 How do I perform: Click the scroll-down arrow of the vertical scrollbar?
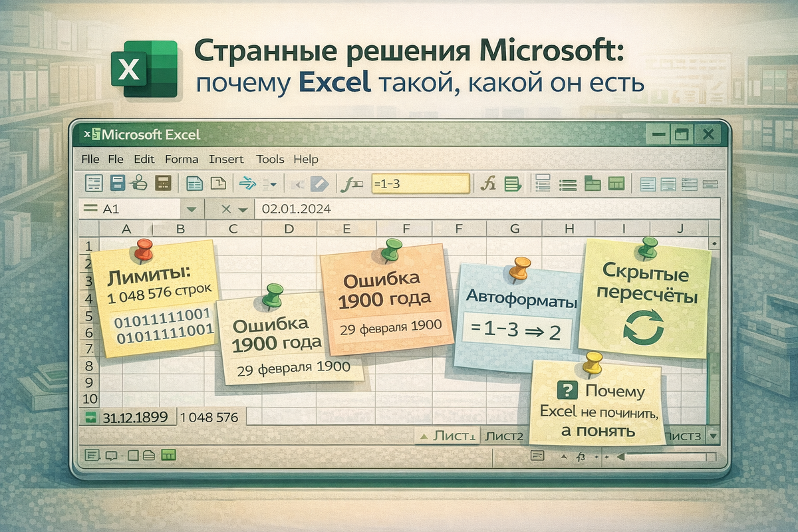[x=714, y=436]
